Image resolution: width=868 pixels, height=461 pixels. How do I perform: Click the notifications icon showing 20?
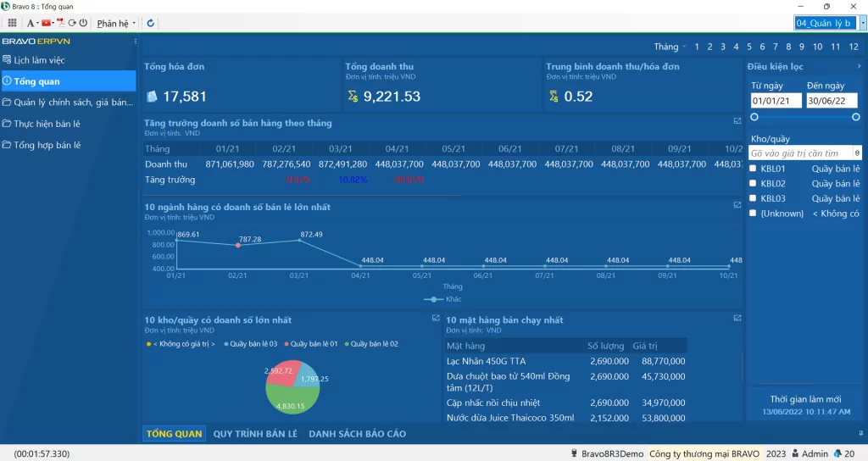point(838,454)
